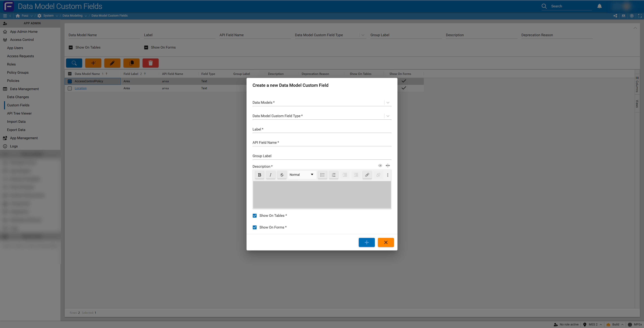Select the Edit pencil toolbar icon

[x=112, y=63]
